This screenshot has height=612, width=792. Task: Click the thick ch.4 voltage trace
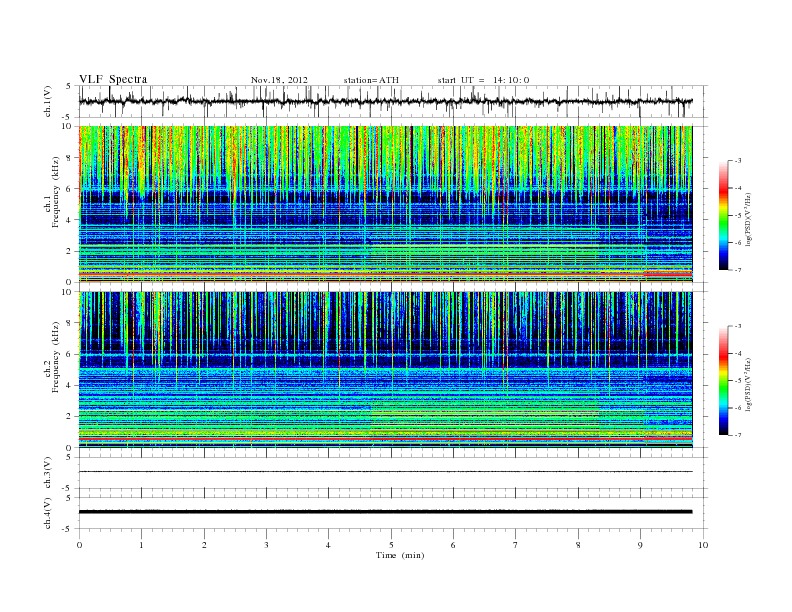[385, 512]
